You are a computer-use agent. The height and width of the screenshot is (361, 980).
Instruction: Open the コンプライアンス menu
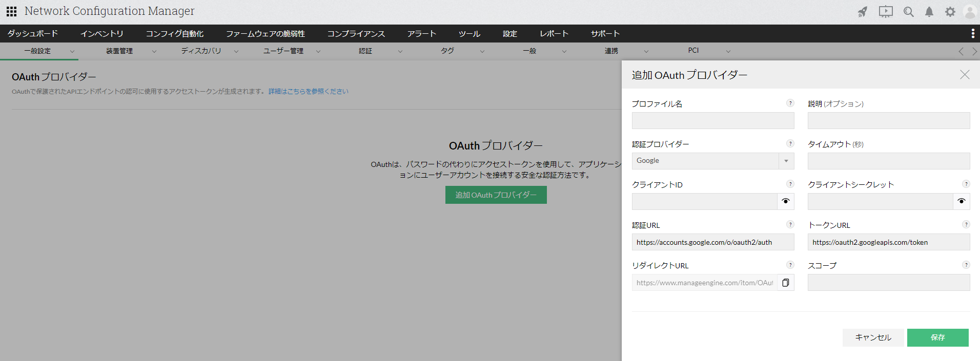(x=356, y=33)
